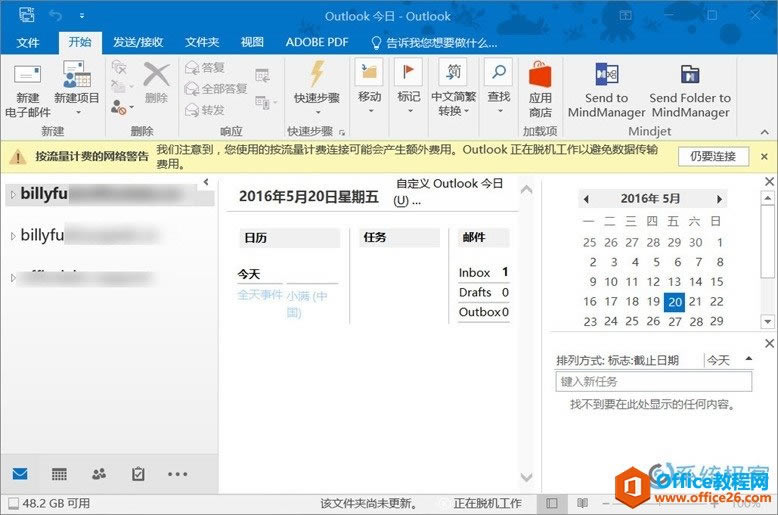The height and width of the screenshot is (515, 778).
Task: Click 告诉我您想要做什么 search box
Action: (x=434, y=43)
